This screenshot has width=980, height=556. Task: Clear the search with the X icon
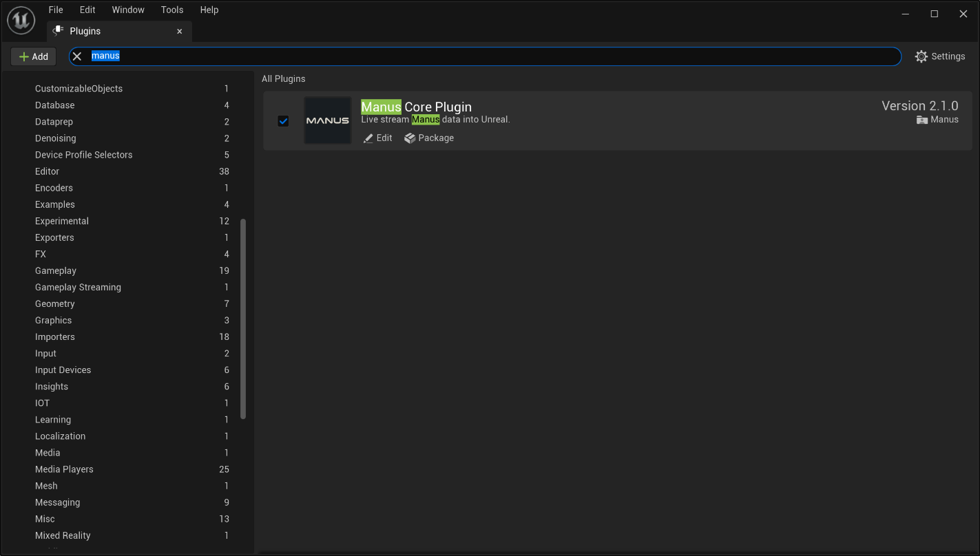pyautogui.click(x=77, y=56)
